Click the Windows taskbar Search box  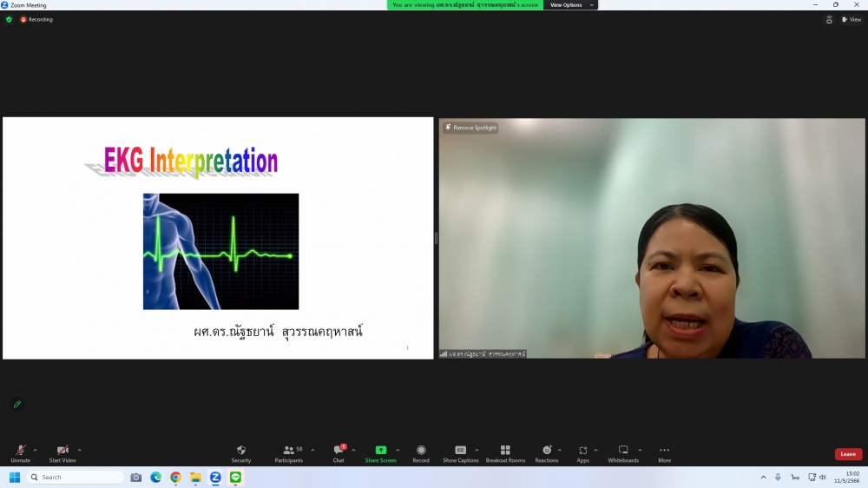76,478
